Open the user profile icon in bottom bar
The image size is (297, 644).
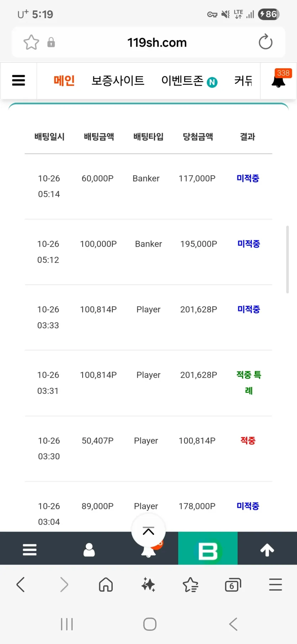(89, 550)
